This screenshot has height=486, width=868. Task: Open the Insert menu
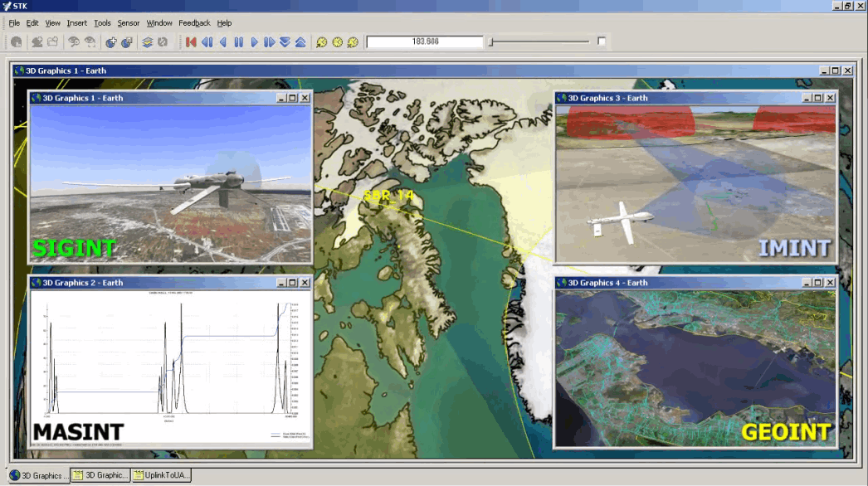click(77, 23)
